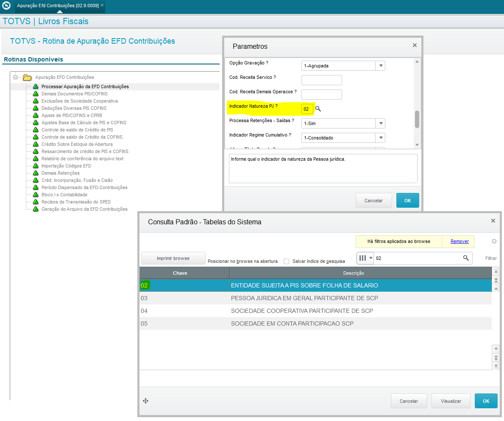Image resolution: width=504 pixels, height=421 pixels.
Task: Click the Parametros vertical scrollbar thumb
Action: pyautogui.click(x=417, y=119)
